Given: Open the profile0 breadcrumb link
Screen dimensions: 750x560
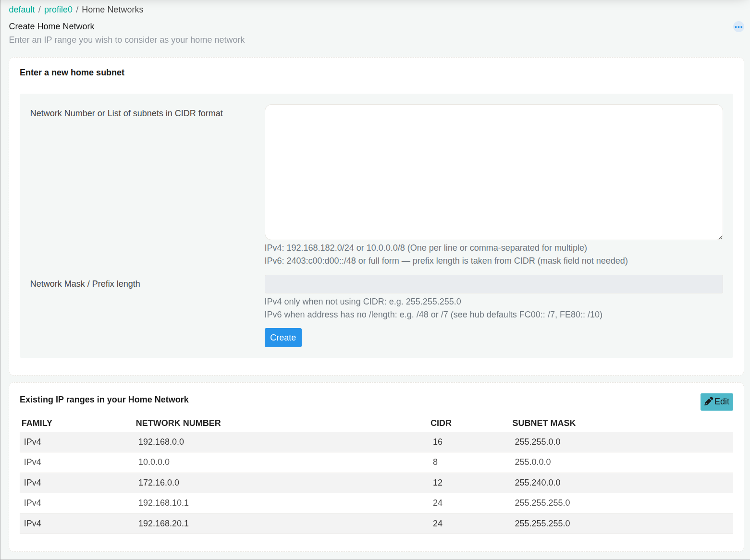Looking at the screenshot, I should 58,10.
